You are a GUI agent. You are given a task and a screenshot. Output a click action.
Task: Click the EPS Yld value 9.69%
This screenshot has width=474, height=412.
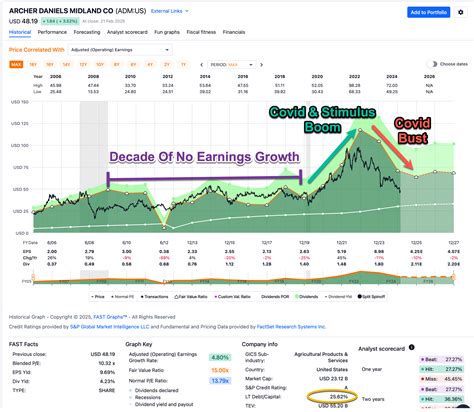click(x=107, y=372)
